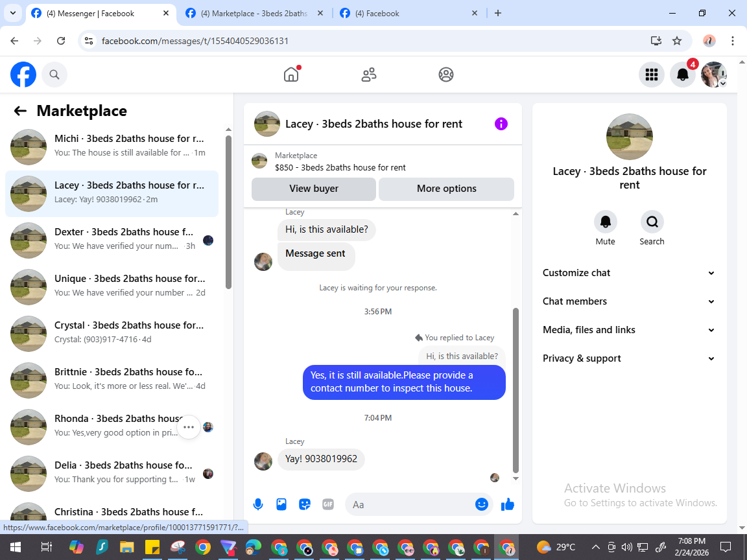
Task: Go to the Home feed icon
Action: click(x=291, y=75)
